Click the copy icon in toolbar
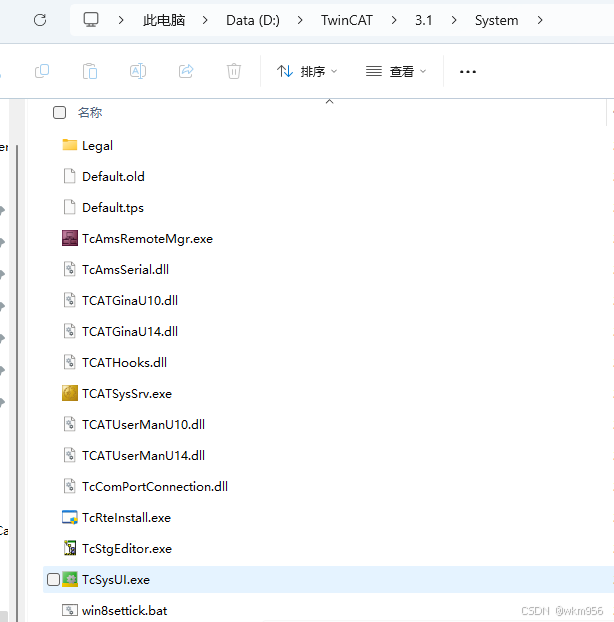Viewport: 614px width, 622px height. 42,71
